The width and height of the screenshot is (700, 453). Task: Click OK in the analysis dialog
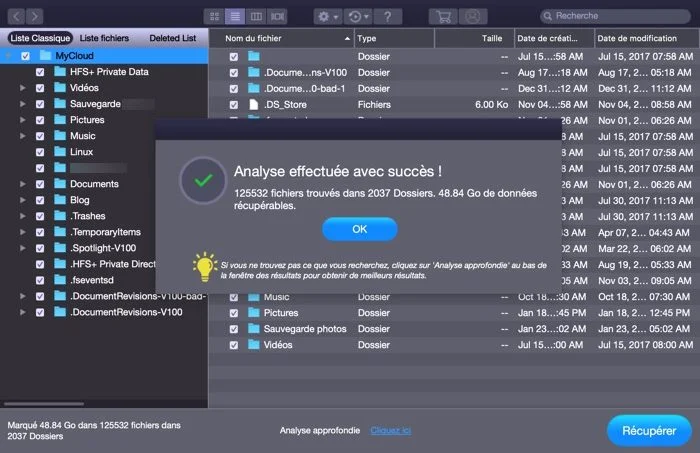point(360,229)
